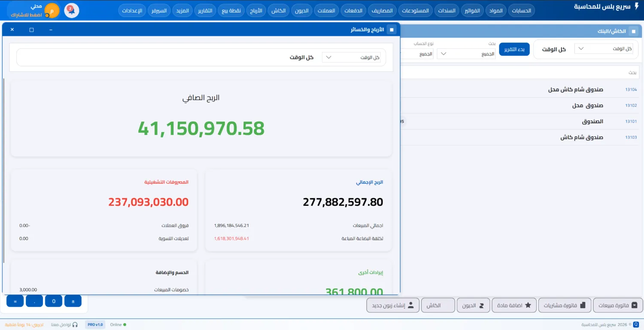The width and height of the screenshot is (644, 330).
Task: Click operating expenses value 237,093,030.00
Action: tap(149, 202)
